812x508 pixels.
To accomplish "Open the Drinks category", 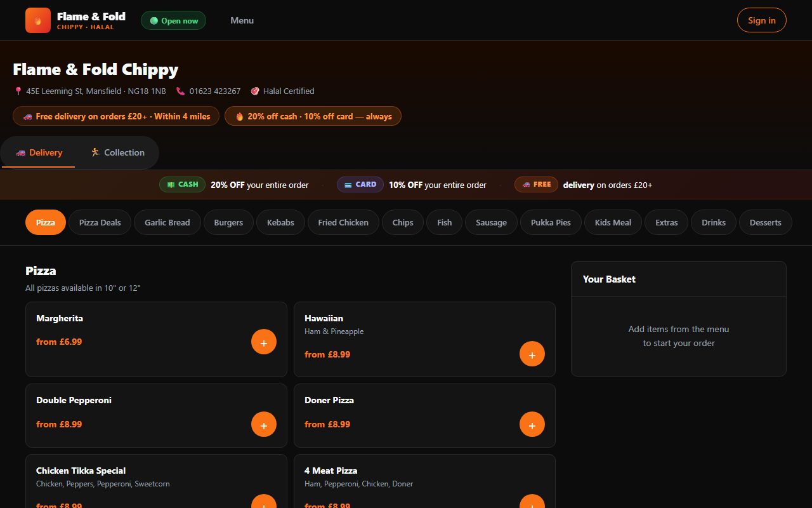I will (x=714, y=222).
